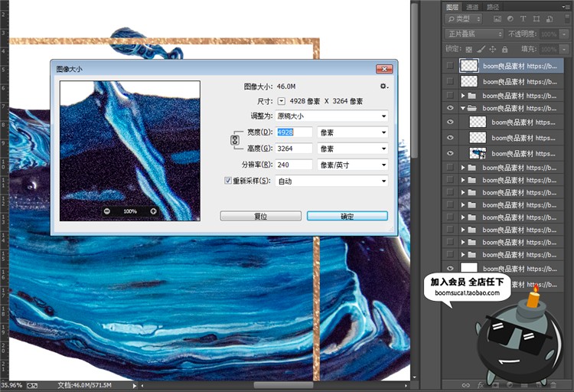Open the fx layer style menu icon
The image size is (574, 392).
tap(481, 385)
